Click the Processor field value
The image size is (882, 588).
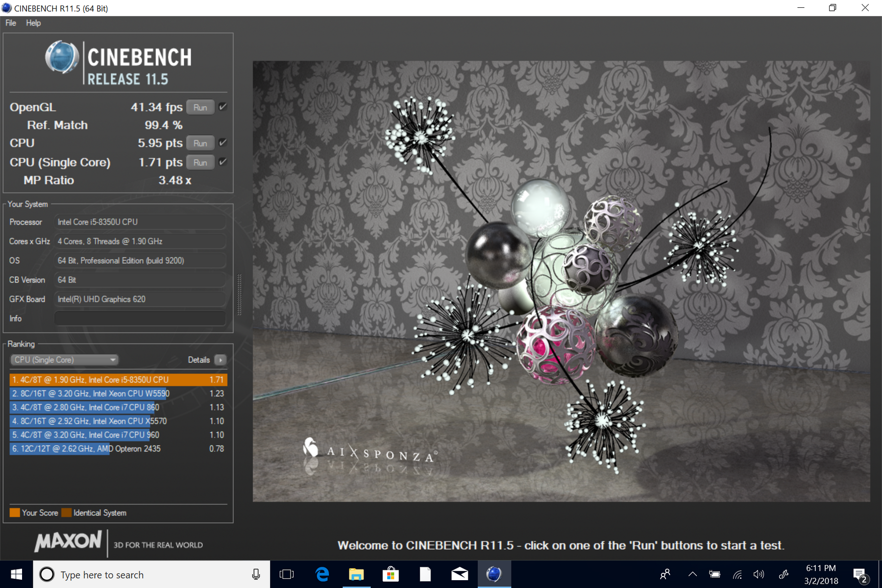pyautogui.click(x=140, y=222)
